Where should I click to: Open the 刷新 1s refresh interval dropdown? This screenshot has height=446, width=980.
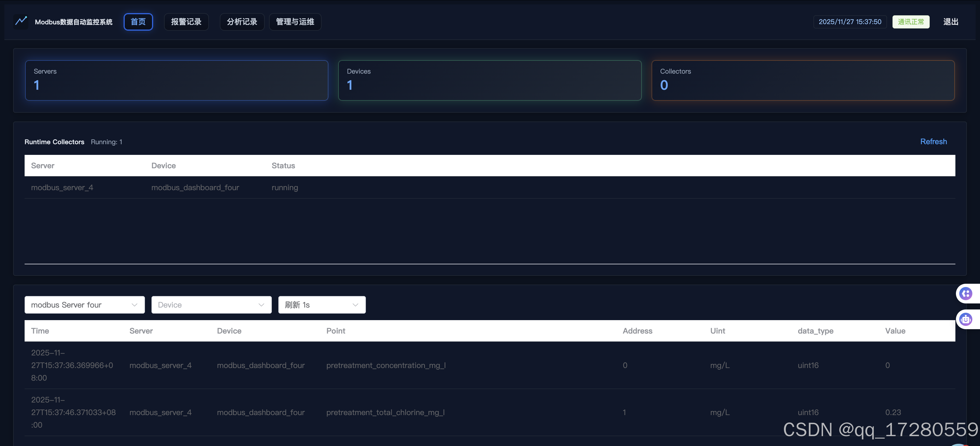(x=355, y=305)
